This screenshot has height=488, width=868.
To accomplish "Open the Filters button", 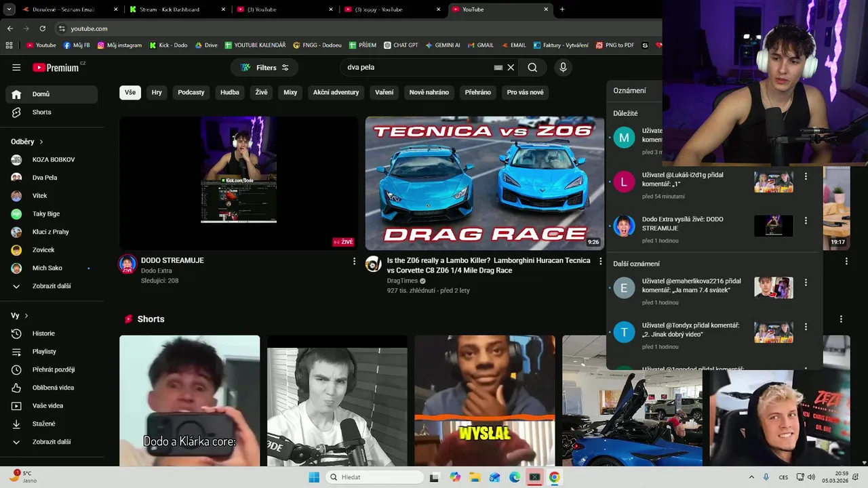I will [x=264, y=67].
